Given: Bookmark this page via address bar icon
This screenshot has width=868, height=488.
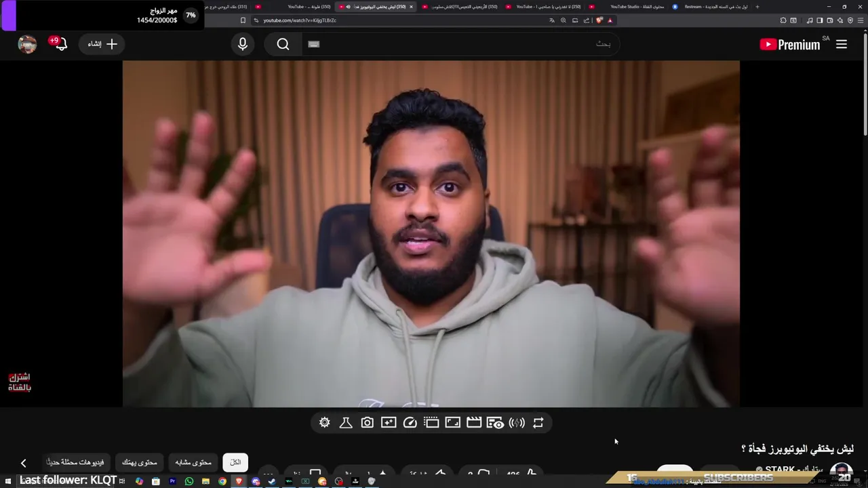Looking at the screenshot, I should click(243, 20).
